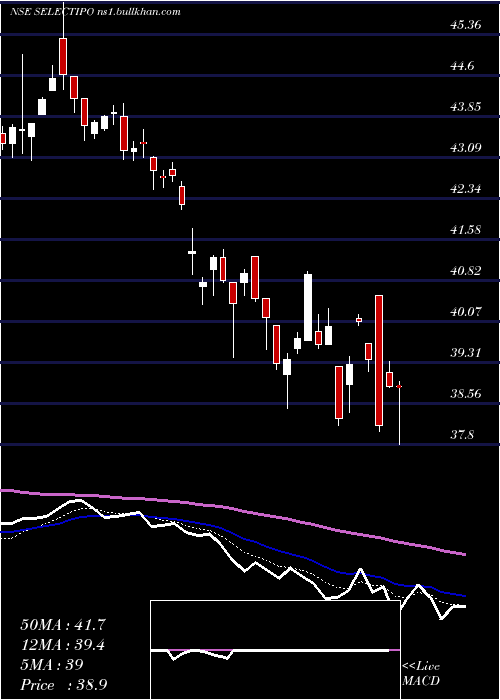Click the pink 50MA line
500x700 pixels.
pos(232,508)
